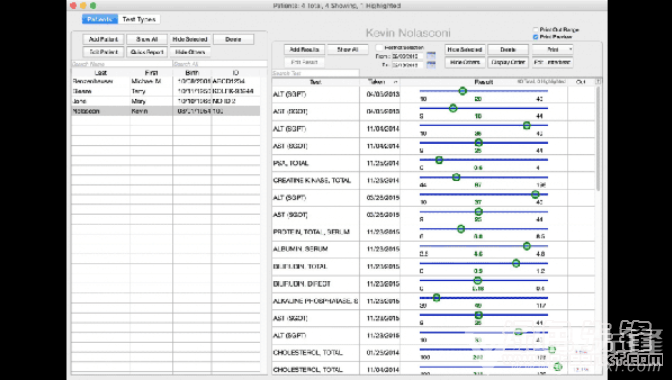This screenshot has height=380, width=672.
Task: Click the results table vertical scrollbar
Action: (x=598, y=138)
